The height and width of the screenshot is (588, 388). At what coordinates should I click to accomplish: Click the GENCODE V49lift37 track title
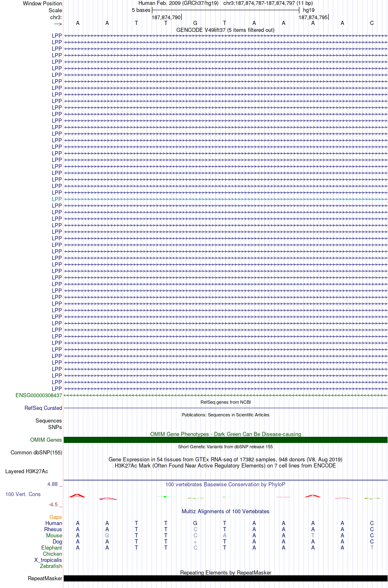click(225, 30)
